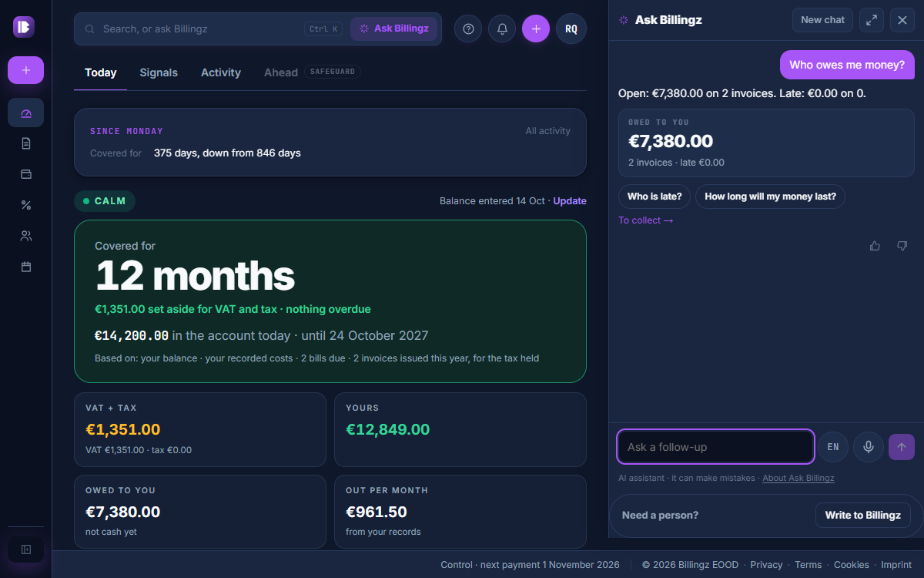Open the wallet card sidebar icon
Viewport: 924px width, 578px height.
[x=25, y=174]
